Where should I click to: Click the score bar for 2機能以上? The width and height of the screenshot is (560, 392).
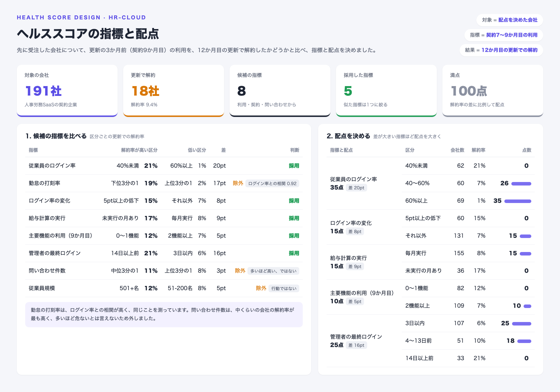click(x=527, y=306)
